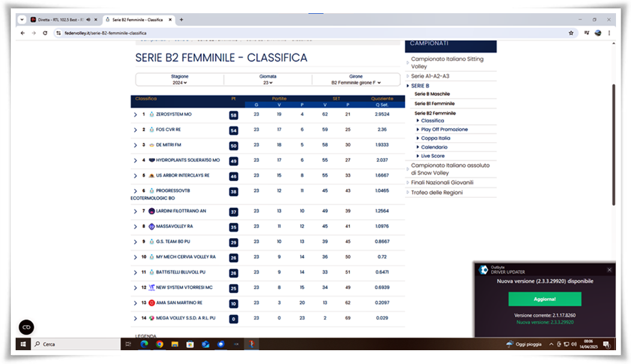The height and width of the screenshot is (364, 631).
Task: Open the Chrome three-dot menu
Action: tap(609, 33)
